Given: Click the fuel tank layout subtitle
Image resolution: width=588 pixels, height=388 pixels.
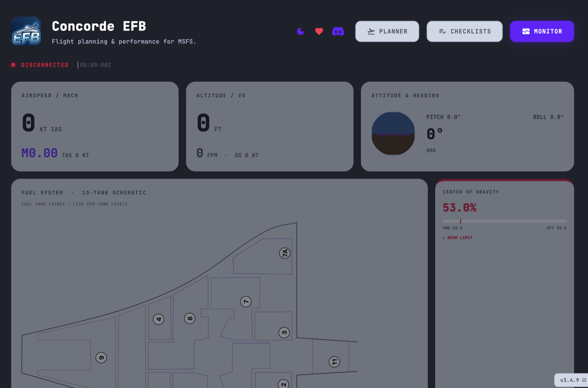Looking at the screenshot, I should (74, 204).
